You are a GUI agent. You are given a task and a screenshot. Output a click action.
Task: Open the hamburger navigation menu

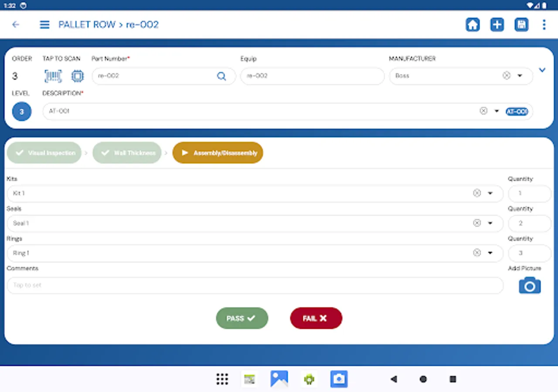point(44,24)
